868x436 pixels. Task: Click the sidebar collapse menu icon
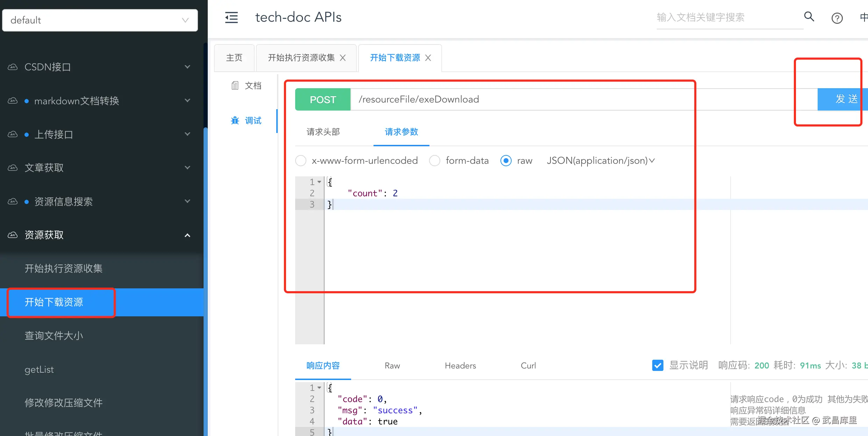[231, 17]
